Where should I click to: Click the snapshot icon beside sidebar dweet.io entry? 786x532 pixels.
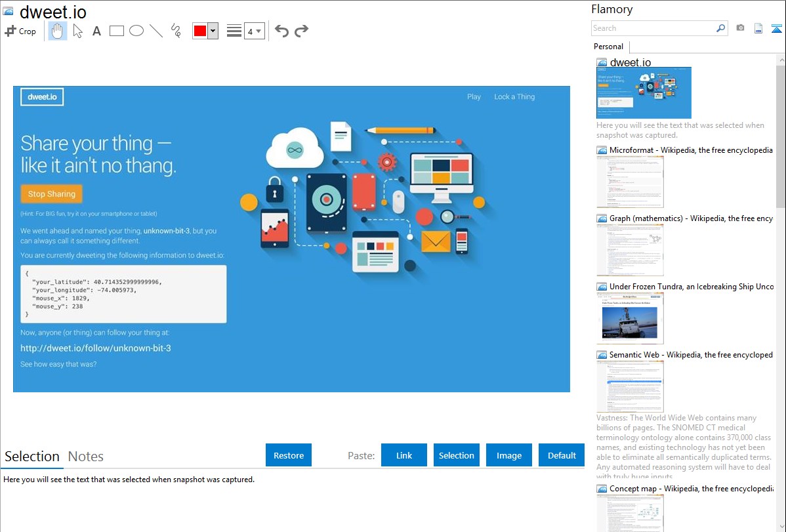602,63
